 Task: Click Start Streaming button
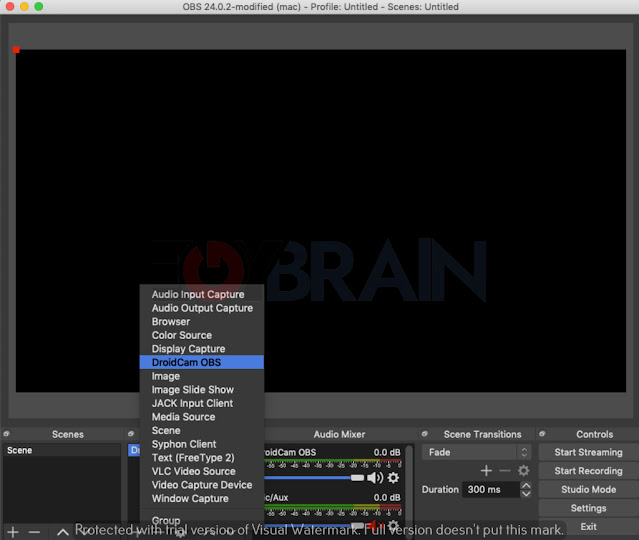(588, 452)
